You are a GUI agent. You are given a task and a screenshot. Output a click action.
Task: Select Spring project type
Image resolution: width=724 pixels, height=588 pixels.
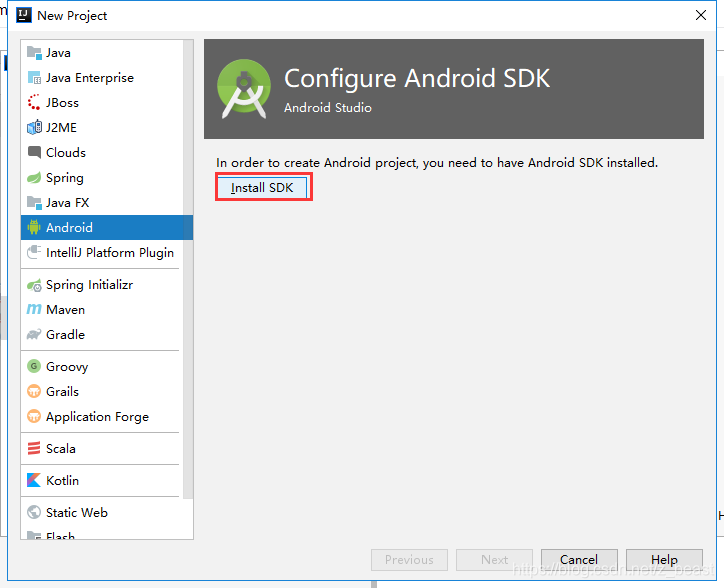click(102, 178)
